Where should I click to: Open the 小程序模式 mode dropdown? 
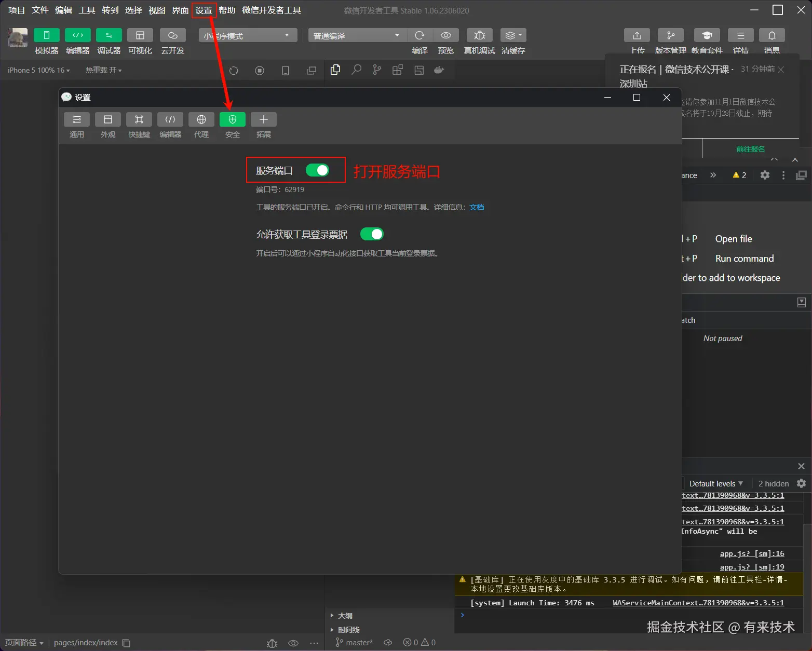[x=248, y=35]
